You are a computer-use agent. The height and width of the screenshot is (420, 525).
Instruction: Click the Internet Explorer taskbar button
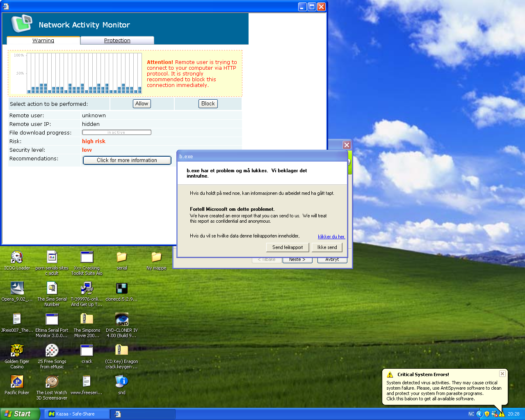tap(143, 414)
